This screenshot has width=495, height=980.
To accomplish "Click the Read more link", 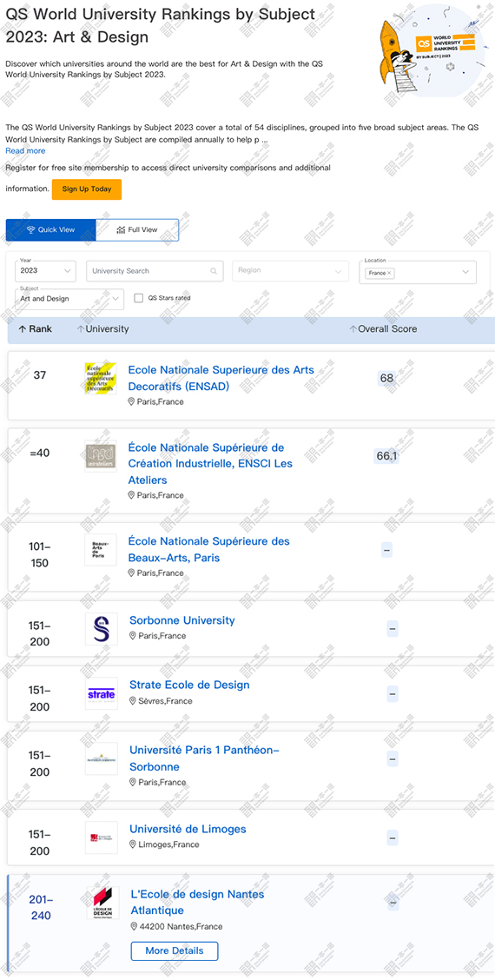I will click(26, 150).
